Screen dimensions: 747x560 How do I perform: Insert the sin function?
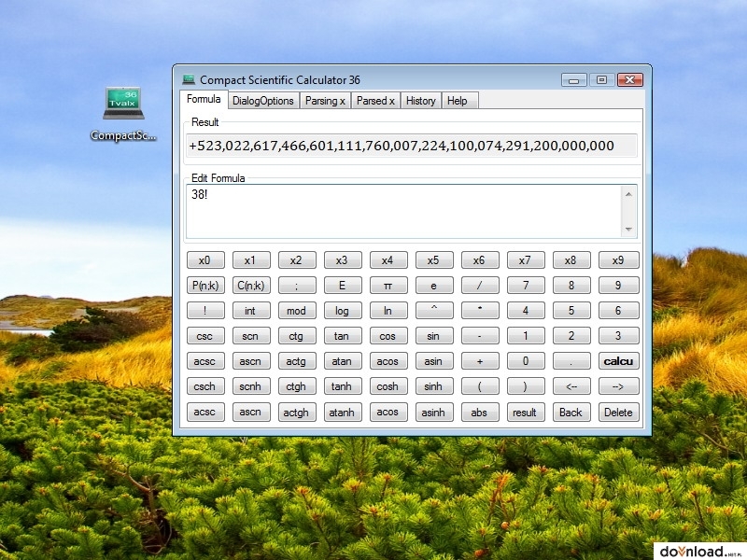(434, 336)
